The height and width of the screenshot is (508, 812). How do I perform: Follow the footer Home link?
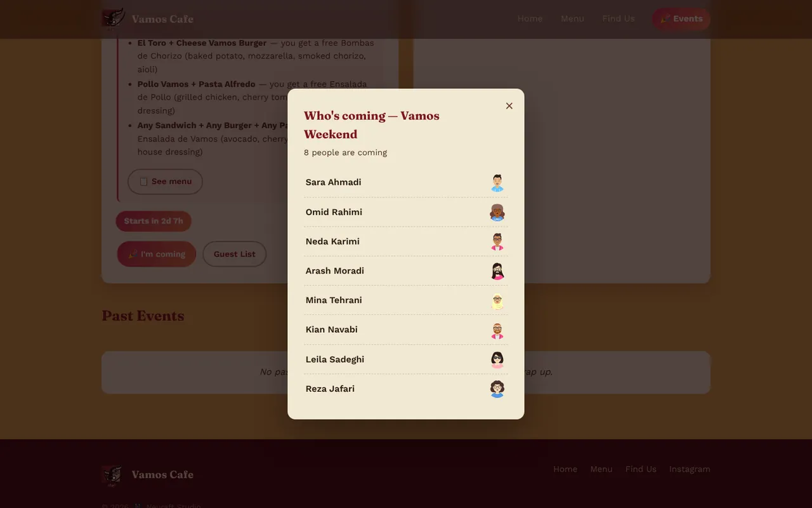(565, 469)
